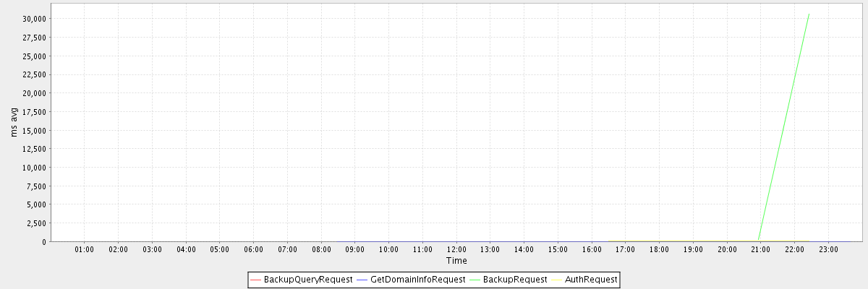Click the BackupRequest legend label

[x=514, y=279]
